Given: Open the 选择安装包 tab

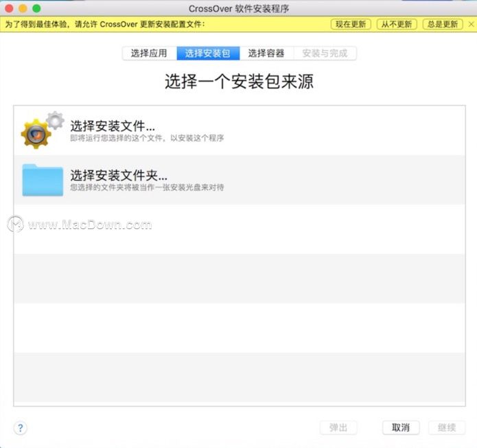Looking at the screenshot, I should pyautogui.click(x=208, y=54).
